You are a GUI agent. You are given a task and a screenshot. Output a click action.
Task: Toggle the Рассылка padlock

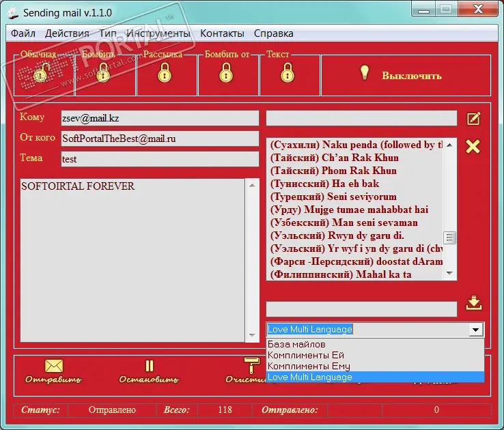click(164, 72)
